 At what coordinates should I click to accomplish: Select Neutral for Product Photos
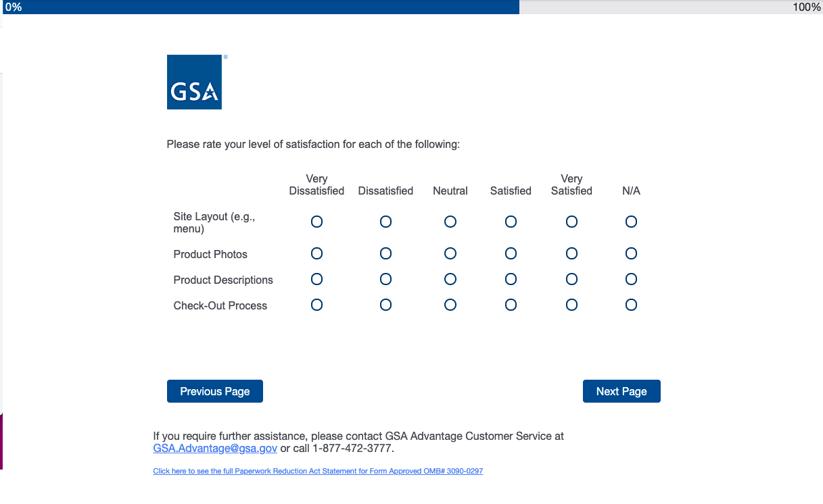coord(450,253)
